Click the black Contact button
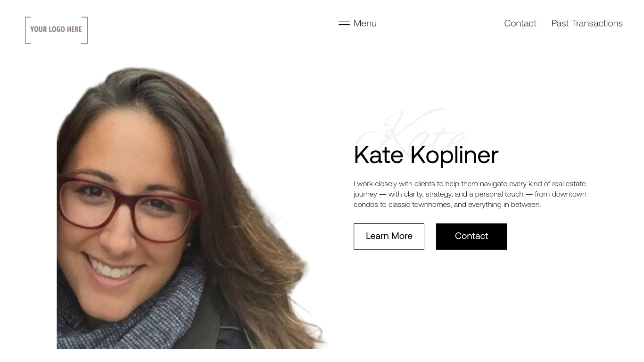The width and height of the screenshot is (644, 362). pos(471,236)
